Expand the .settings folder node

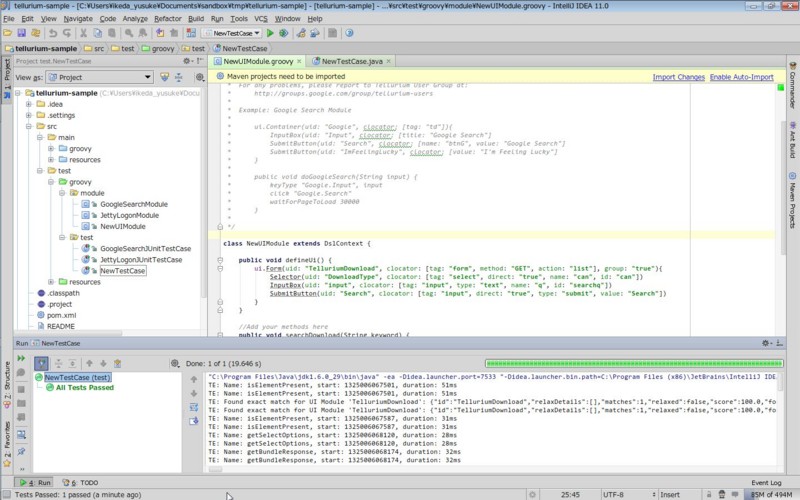[29, 115]
